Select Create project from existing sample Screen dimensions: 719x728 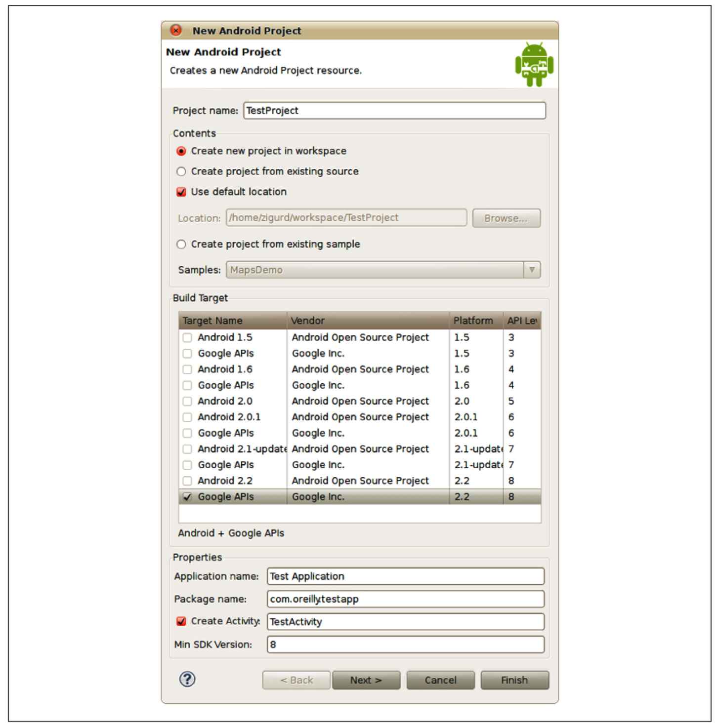pos(181,244)
